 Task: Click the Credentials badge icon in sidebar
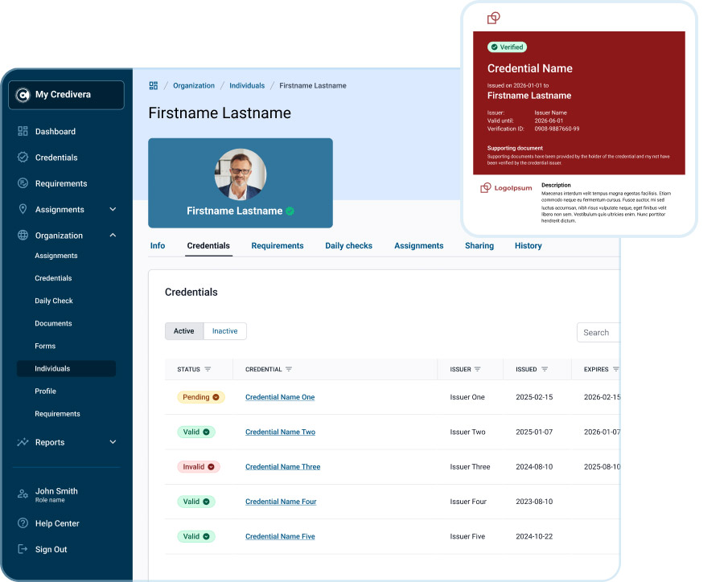point(23,158)
